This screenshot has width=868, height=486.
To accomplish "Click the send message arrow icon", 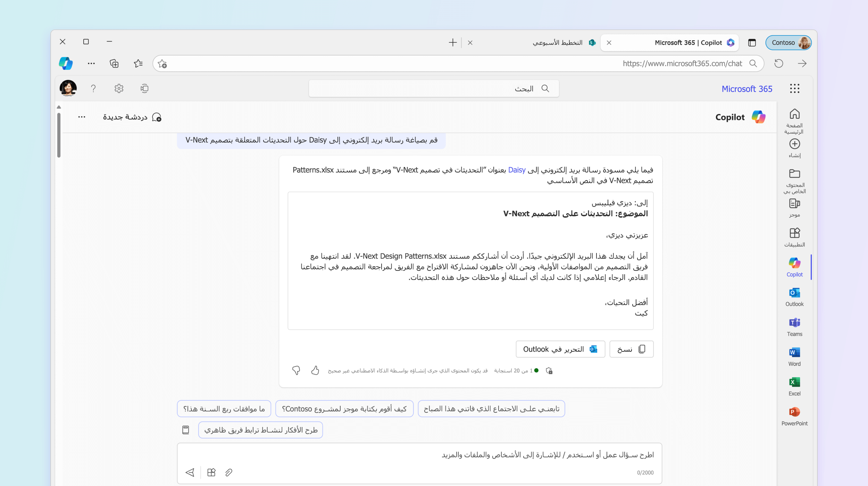I will pyautogui.click(x=190, y=472).
